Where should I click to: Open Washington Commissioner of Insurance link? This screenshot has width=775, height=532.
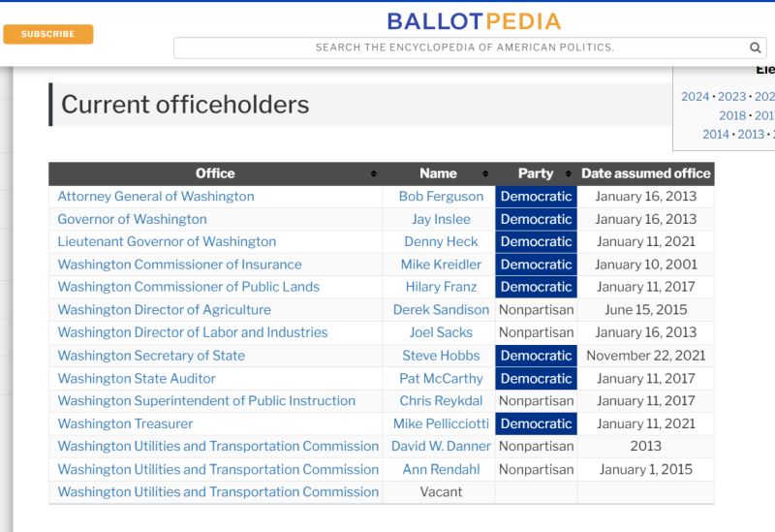tap(179, 265)
